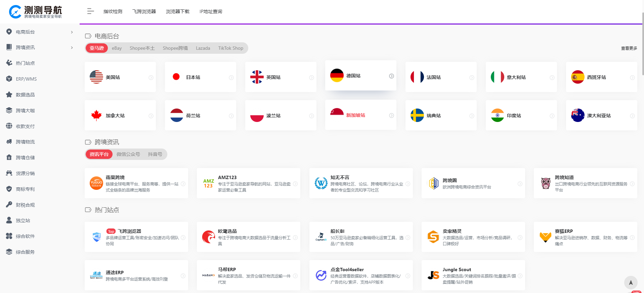Go to 跨境物流 in sidebar

25,142
